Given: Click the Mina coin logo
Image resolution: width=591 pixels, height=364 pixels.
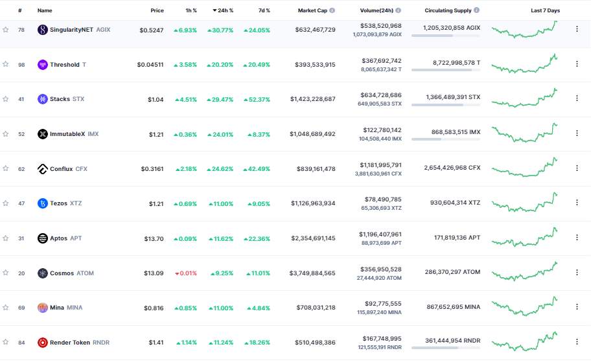Looking at the screenshot, I should [x=43, y=308].
